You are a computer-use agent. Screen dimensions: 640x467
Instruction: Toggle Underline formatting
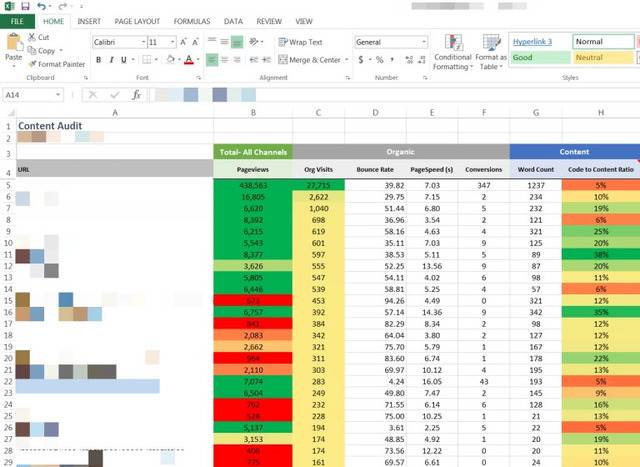pyautogui.click(x=124, y=60)
